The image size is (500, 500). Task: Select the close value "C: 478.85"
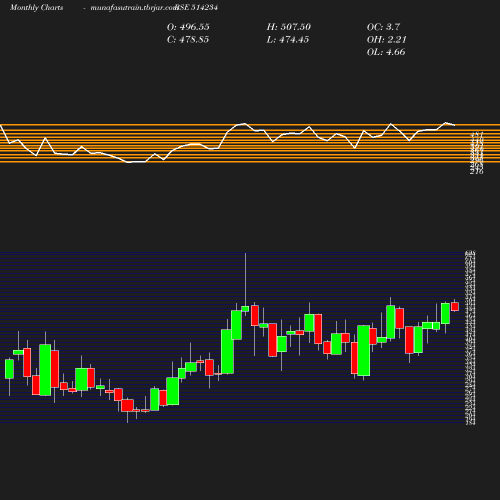(188, 40)
